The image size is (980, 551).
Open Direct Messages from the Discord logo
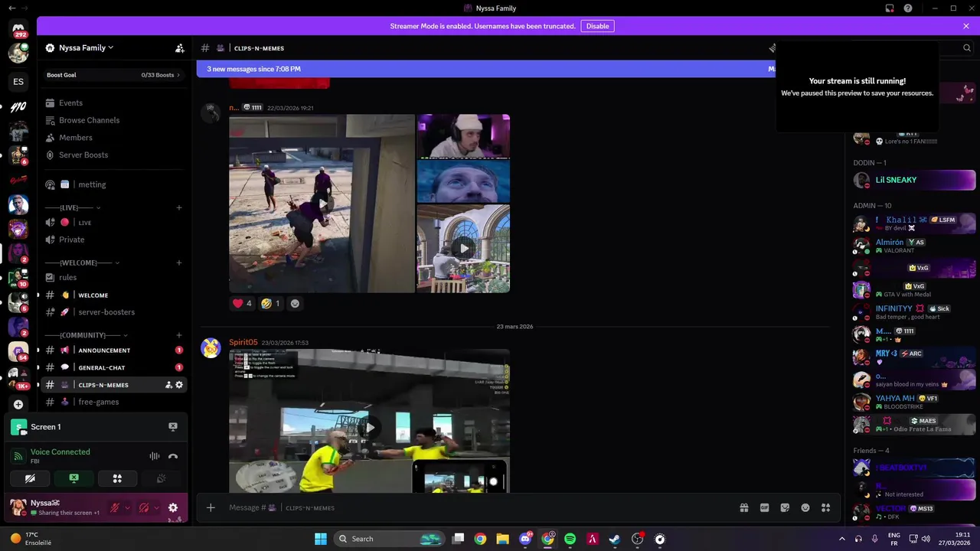18,28
